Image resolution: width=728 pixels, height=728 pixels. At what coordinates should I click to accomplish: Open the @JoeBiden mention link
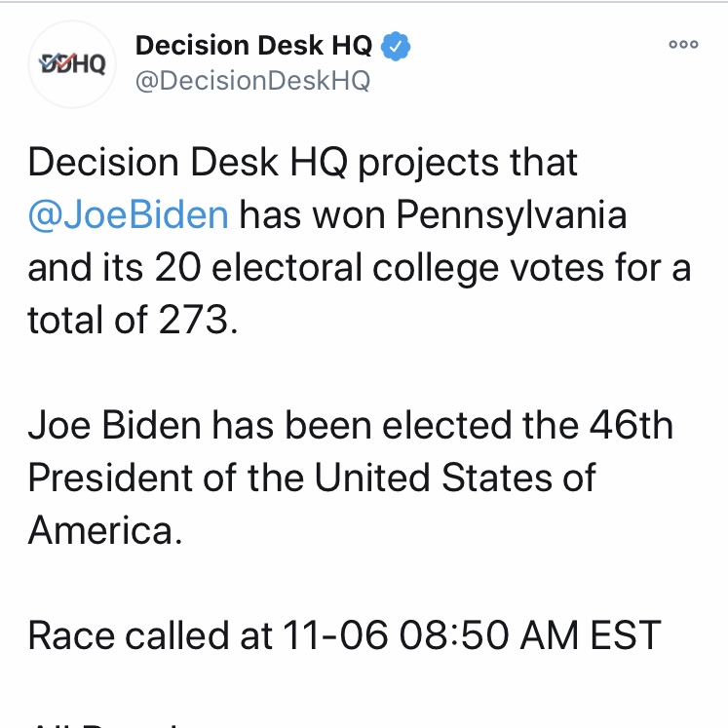click(129, 214)
